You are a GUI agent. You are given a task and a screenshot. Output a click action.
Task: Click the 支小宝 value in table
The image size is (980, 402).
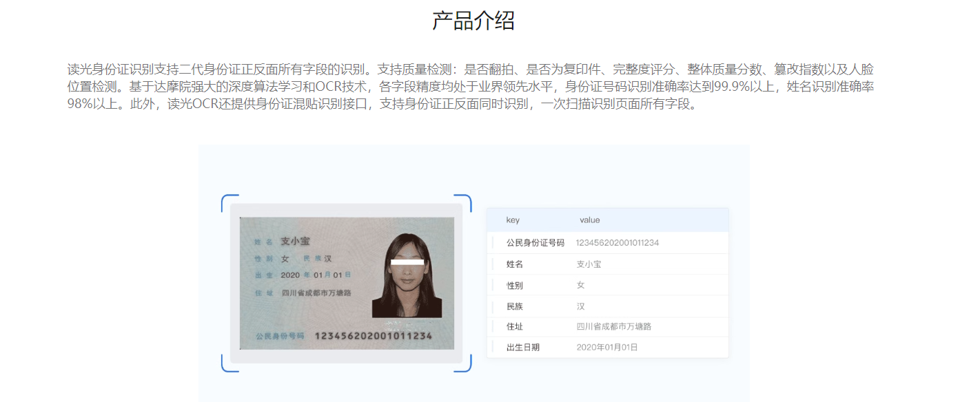pos(589,264)
